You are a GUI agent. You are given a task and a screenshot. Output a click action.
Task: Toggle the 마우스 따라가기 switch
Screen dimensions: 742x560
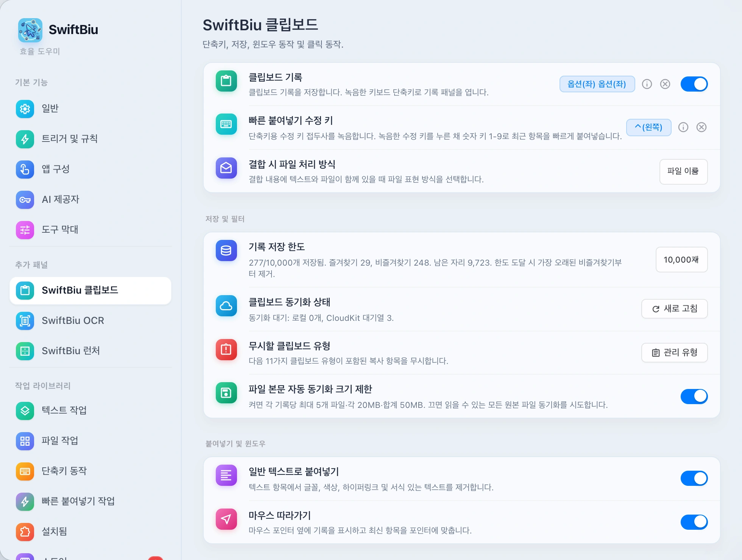(694, 522)
